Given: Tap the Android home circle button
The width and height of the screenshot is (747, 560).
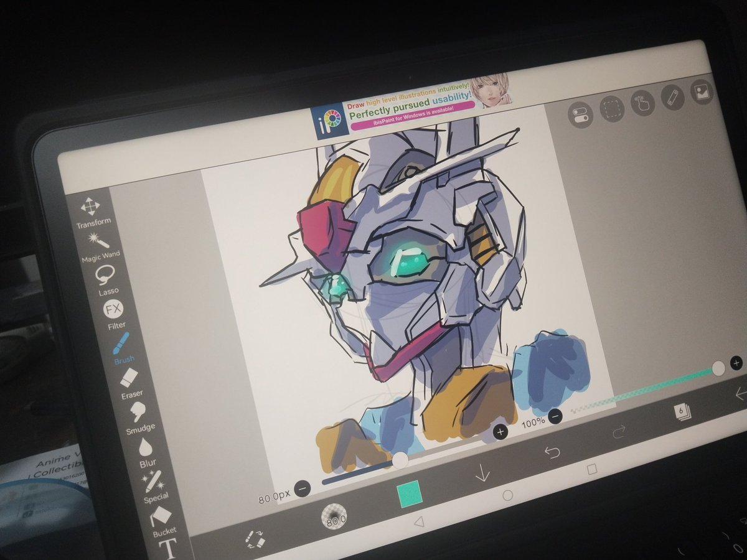Looking at the screenshot, I should tap(507, 495).
